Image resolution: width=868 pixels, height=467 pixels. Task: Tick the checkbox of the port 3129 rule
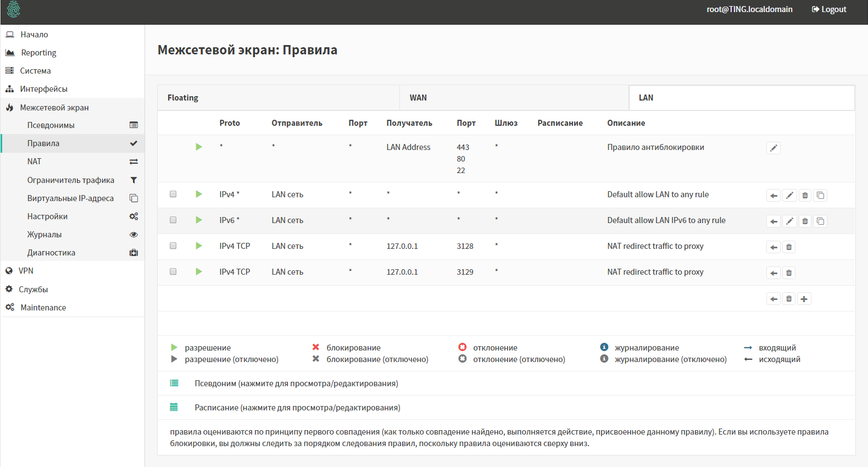click(173, 272)
